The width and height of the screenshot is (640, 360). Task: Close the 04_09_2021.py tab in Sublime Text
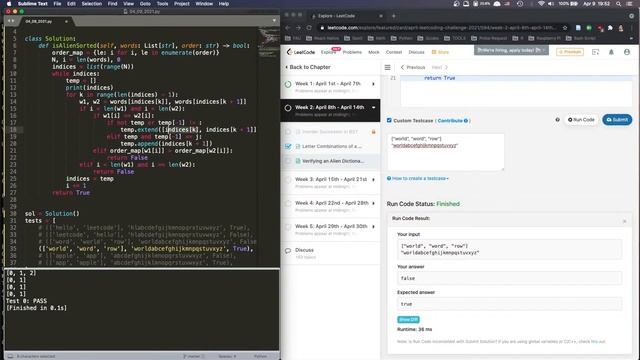pyautogui.click(x=66, y=21)
